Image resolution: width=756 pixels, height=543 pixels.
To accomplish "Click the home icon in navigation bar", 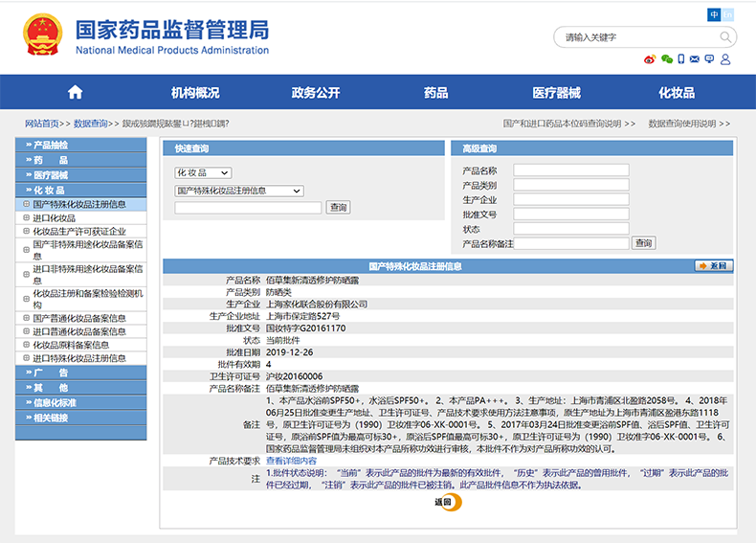I will pyautogui.click(x=75, y=93).
